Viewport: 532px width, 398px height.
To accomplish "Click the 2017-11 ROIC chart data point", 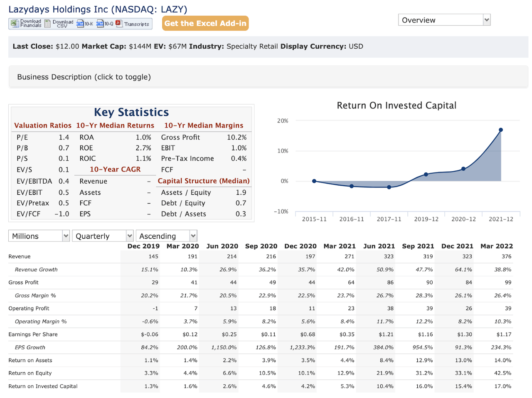I will pyautogui.click(x=389, y=187).
